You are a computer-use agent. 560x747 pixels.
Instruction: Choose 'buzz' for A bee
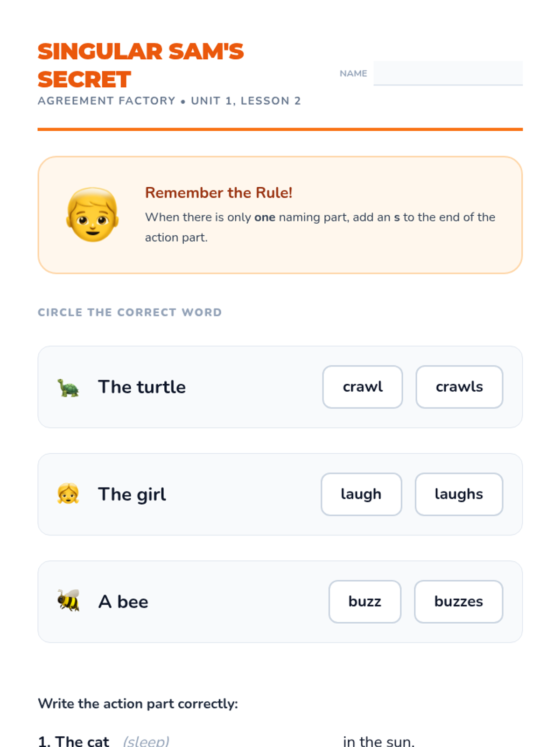[x=365, y=601]
